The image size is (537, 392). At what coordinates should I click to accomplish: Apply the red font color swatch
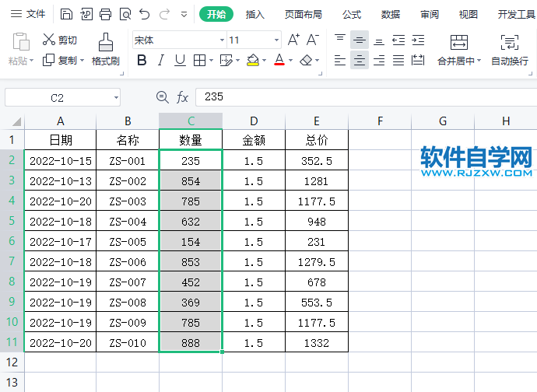(279, 60)
